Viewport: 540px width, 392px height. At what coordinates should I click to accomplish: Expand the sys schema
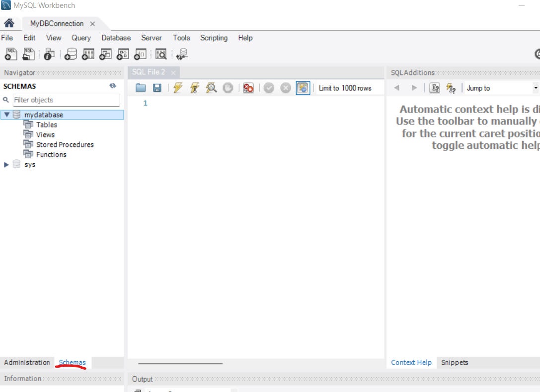tap(6, 165)
